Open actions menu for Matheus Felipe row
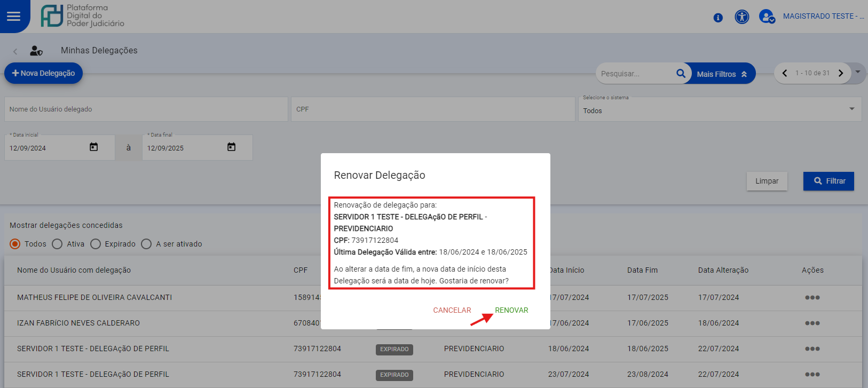 coord(812,298)
